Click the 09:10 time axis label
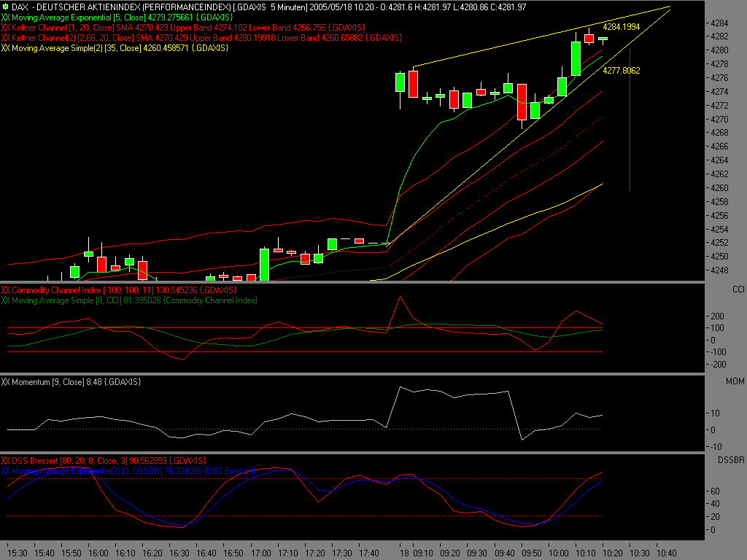The image size is (747, 560). coord(423,553)
